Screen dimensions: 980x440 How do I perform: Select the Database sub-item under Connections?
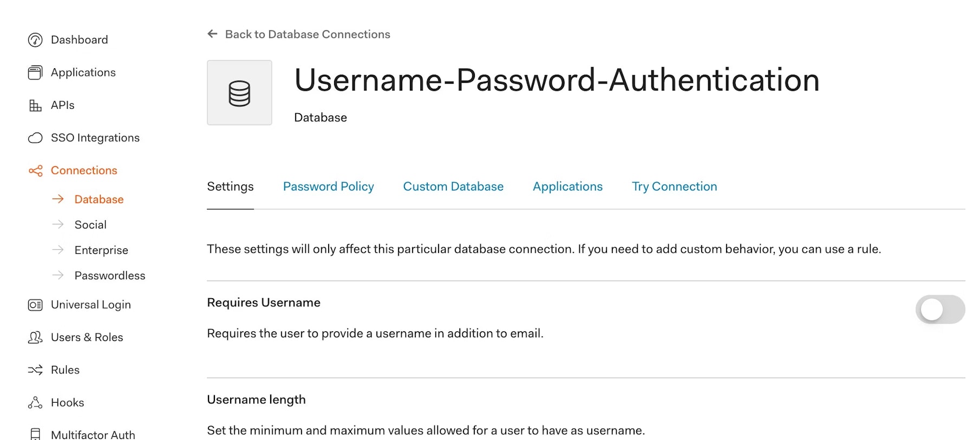click(x=99, y=199)
